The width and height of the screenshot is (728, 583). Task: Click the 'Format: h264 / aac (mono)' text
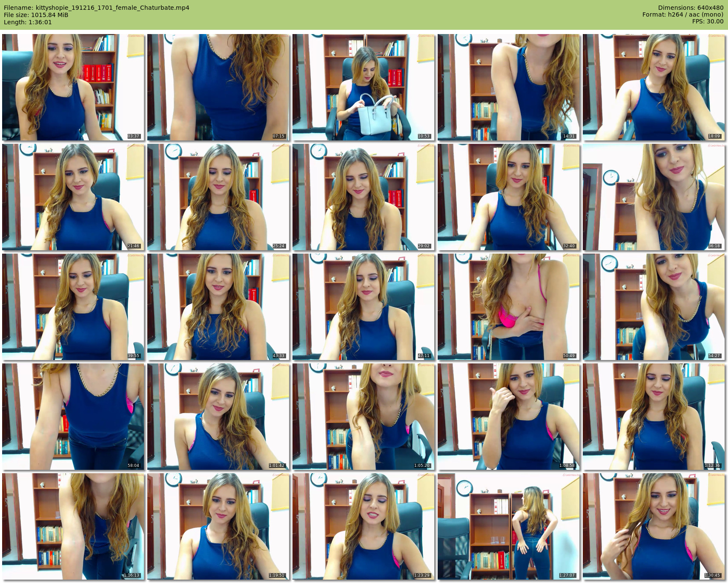tap(683, 14)
